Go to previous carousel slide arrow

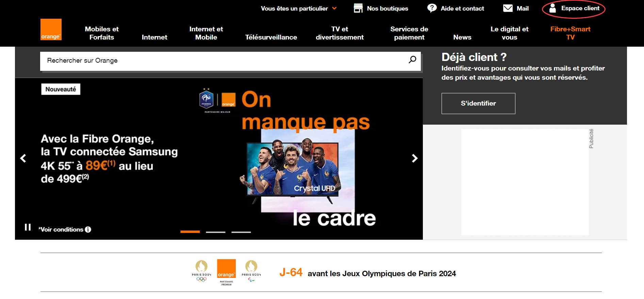pos(23,158)
